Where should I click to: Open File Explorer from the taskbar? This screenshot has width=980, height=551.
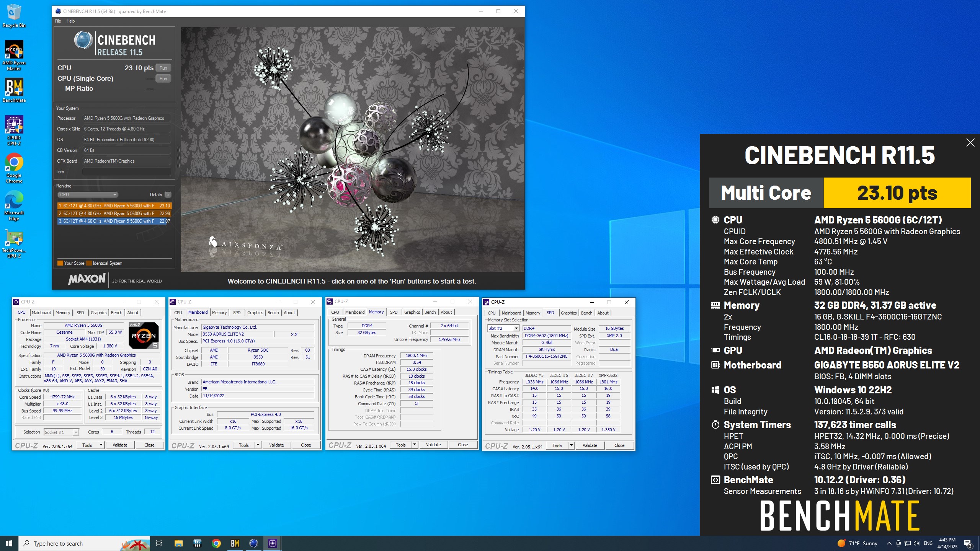pos(178,543)
